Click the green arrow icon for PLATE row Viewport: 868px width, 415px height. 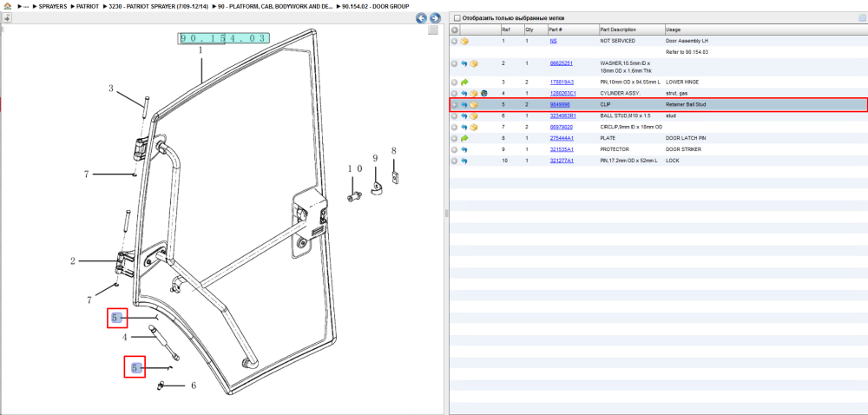(x=464, y=138)
